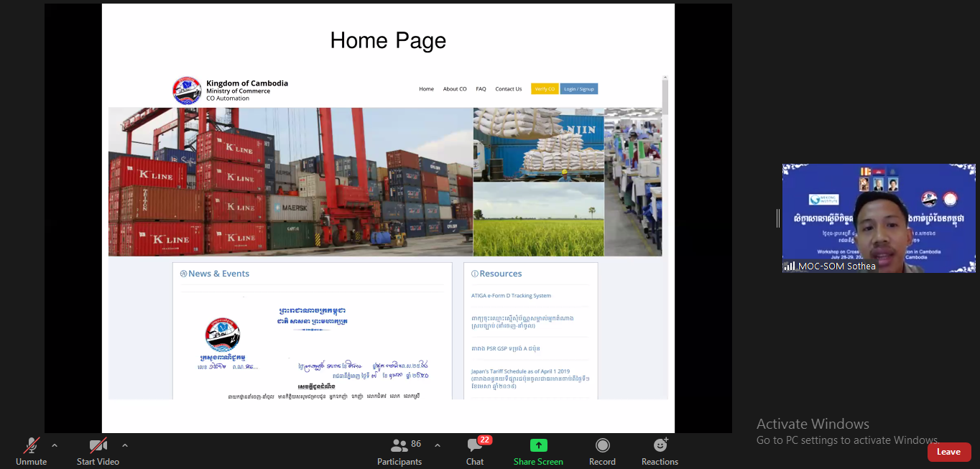Click the ministry seal in News & Events

click(x=223, y=335)
